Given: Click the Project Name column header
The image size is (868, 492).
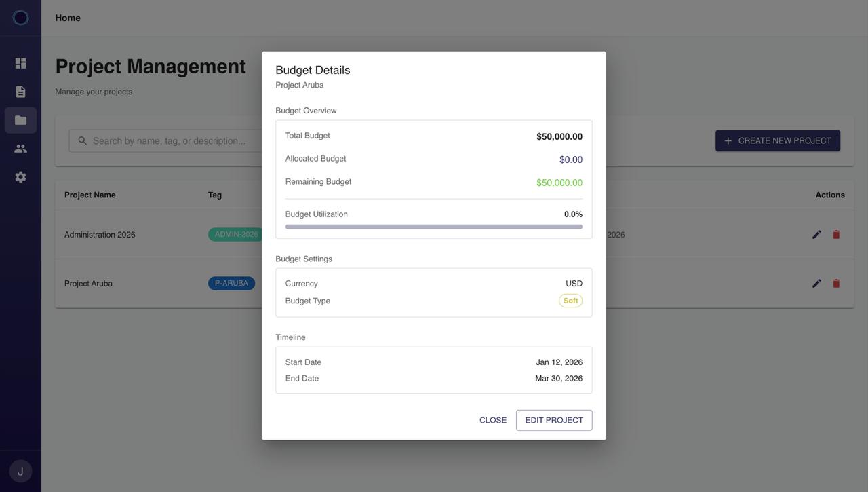Looking at the screenshot, I should (x=90, y=195).
